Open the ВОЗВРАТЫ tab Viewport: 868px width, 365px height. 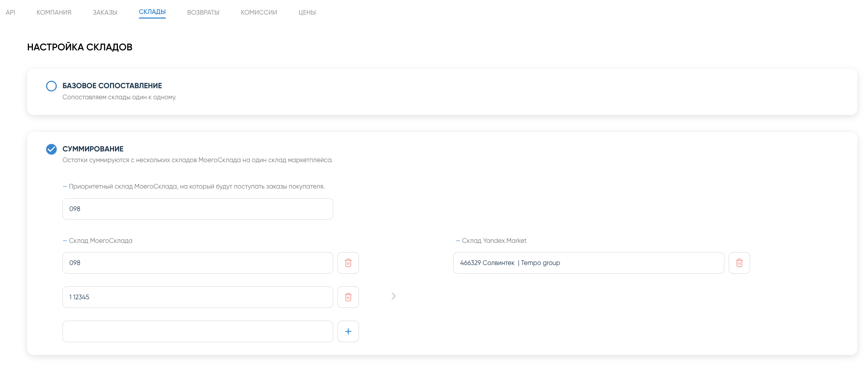click(203, 12)
